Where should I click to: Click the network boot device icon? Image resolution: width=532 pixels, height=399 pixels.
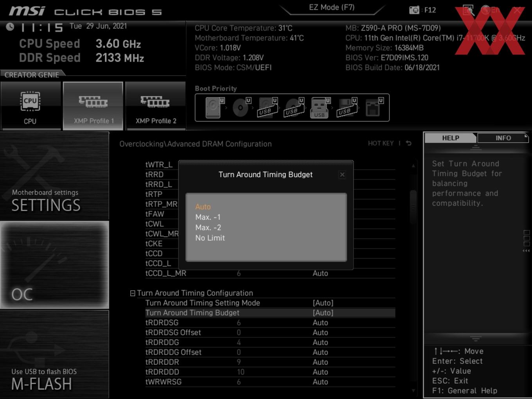373,108
